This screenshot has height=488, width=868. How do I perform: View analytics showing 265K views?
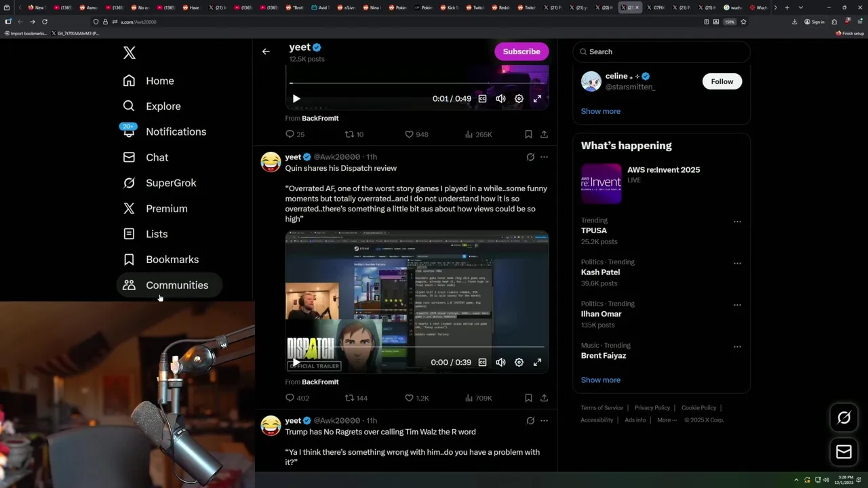coord(478,134)
